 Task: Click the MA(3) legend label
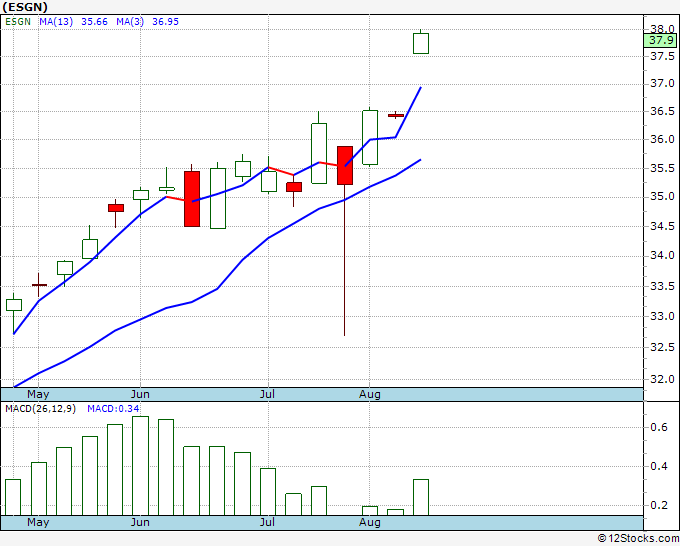click(130, 22)
